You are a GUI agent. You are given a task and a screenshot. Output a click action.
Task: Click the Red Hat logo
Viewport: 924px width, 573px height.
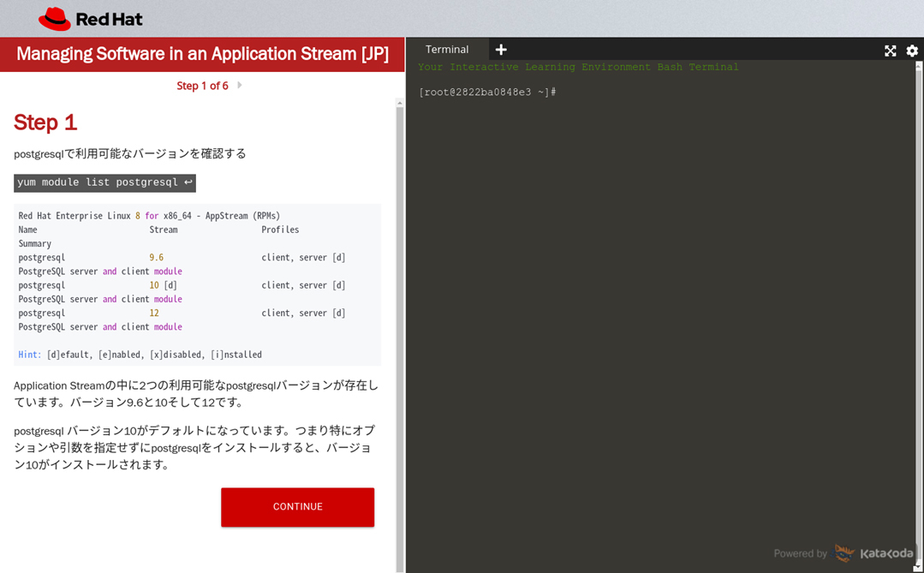[90, 19]
